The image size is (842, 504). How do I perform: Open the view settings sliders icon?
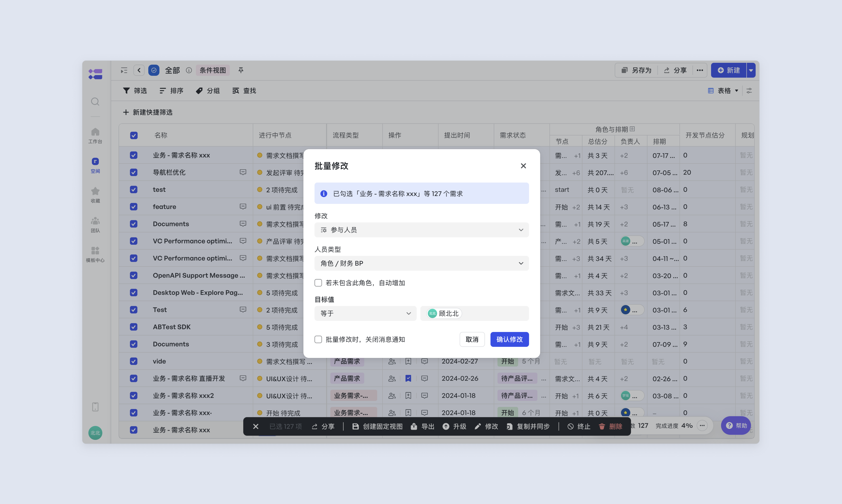tap(749, 91)
